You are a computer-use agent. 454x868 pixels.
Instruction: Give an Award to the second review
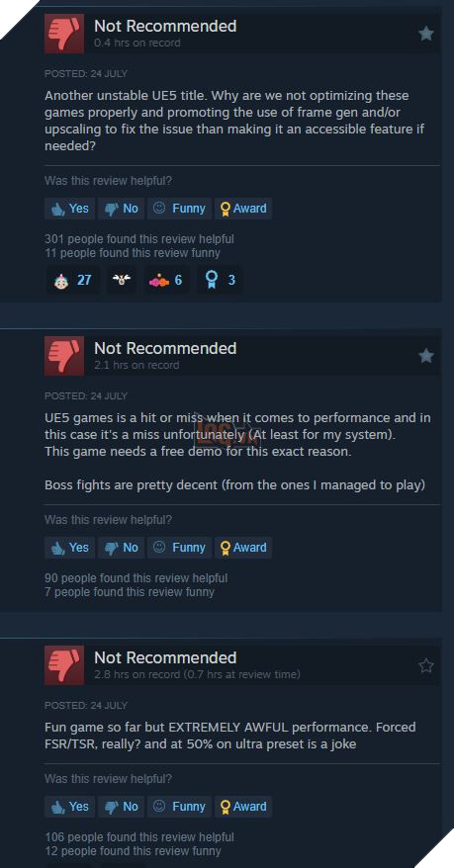click(x=243, y=548)
